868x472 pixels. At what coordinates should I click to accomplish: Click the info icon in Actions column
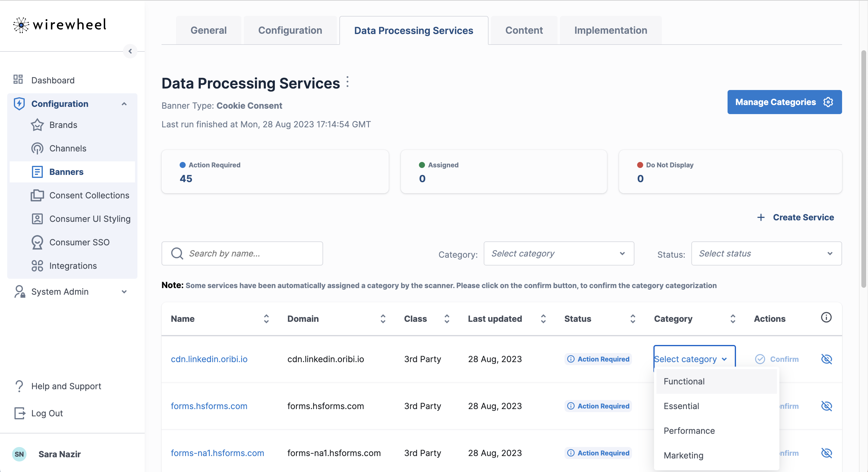click(x=826, y=318)
